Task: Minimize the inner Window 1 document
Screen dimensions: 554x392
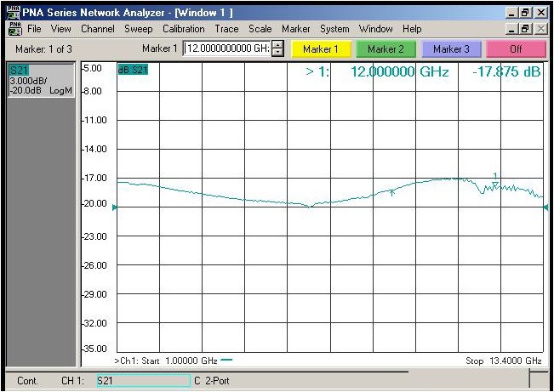Action: (512, 29)
